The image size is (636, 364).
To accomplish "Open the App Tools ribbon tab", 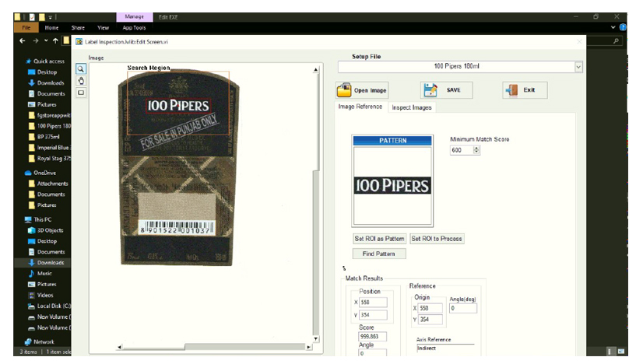I will [133, 27].
